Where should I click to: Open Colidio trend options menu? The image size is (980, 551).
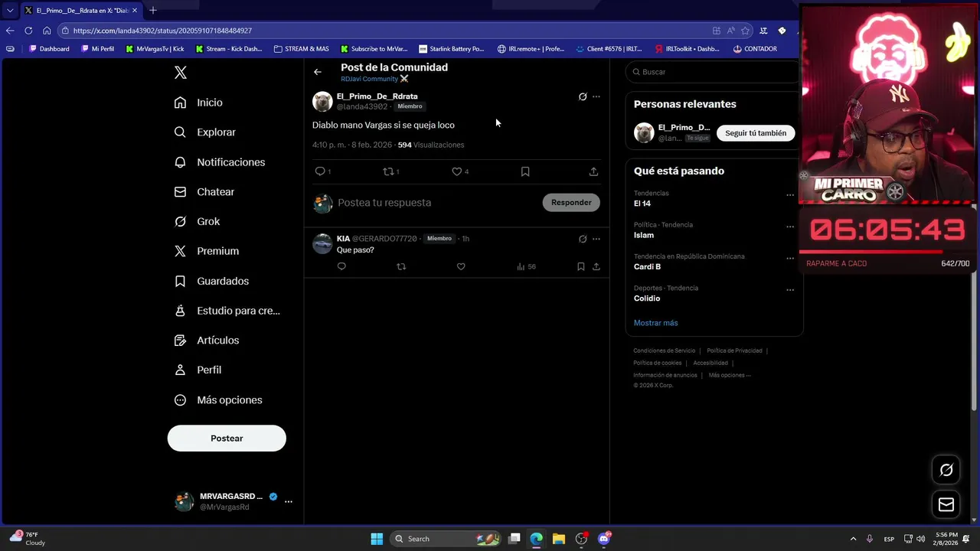pos(790,290)
